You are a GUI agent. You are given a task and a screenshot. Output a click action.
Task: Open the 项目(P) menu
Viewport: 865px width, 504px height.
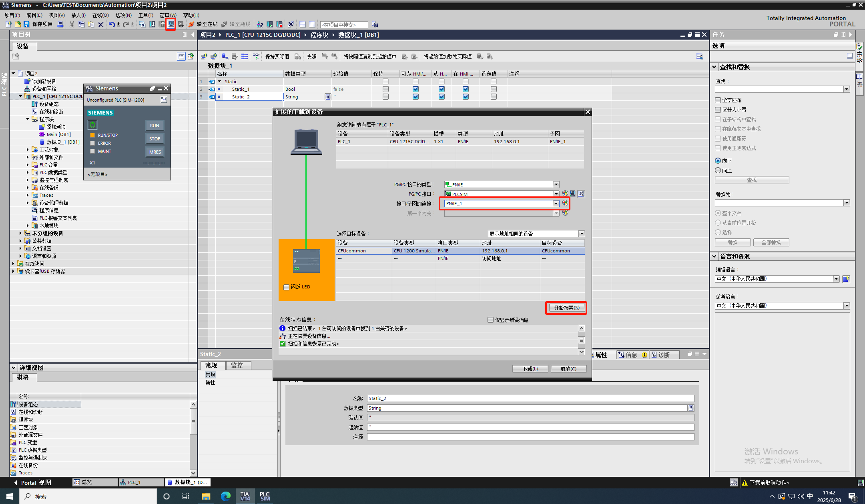tap(12, 15)
